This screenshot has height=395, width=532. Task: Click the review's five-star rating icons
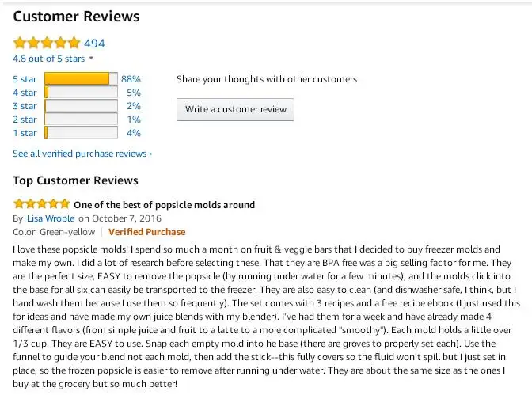click(x=41, y=204)
